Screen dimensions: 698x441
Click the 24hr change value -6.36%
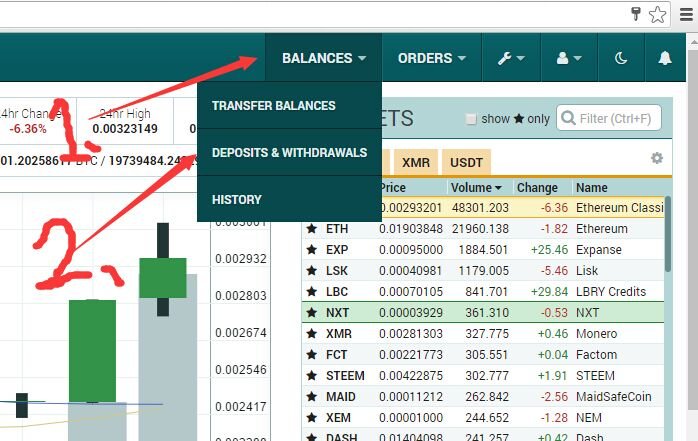(28, 129)
